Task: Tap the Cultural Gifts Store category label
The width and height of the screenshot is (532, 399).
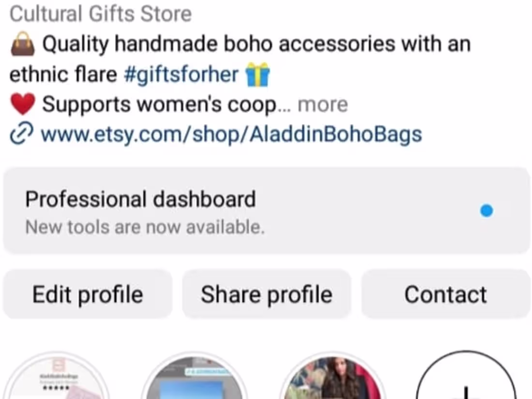Action: point(101,14)
